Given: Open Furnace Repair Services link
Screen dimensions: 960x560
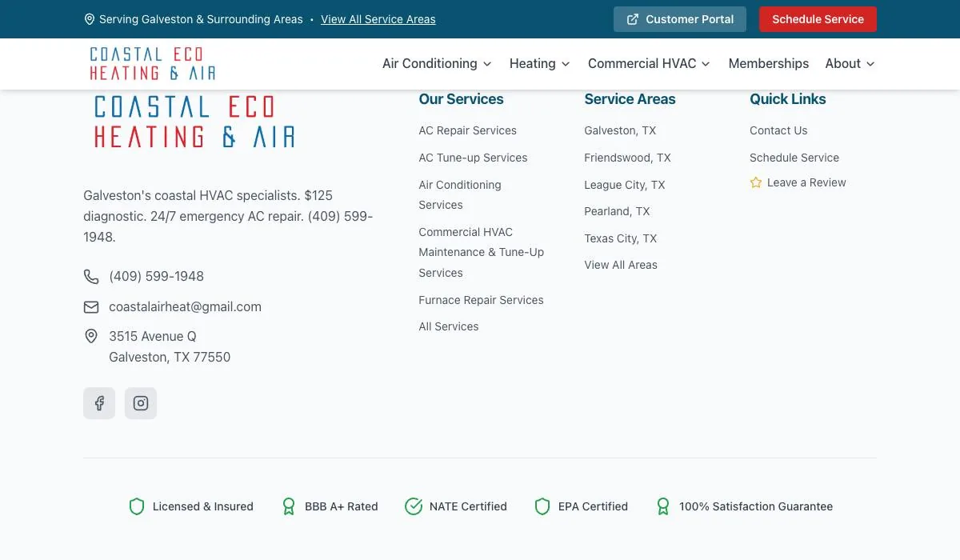Looking at the screenshot, I should point(482,300).
